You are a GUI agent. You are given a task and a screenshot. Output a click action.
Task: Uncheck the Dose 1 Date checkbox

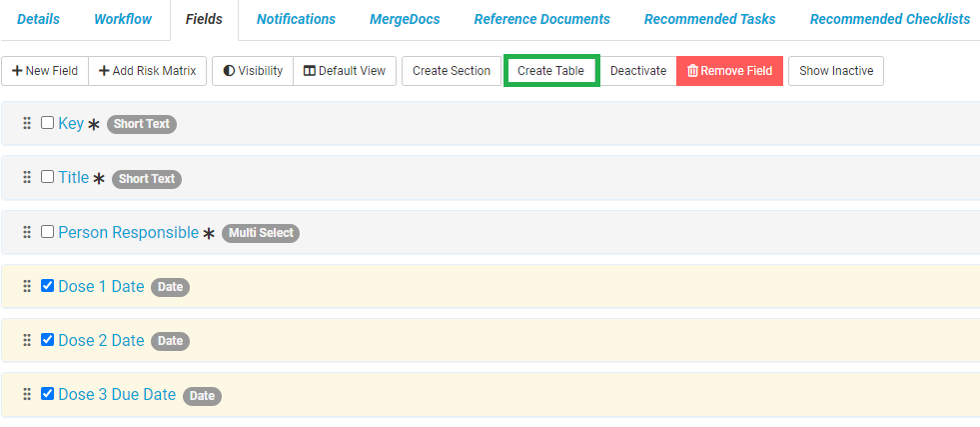tap(48, 286)
